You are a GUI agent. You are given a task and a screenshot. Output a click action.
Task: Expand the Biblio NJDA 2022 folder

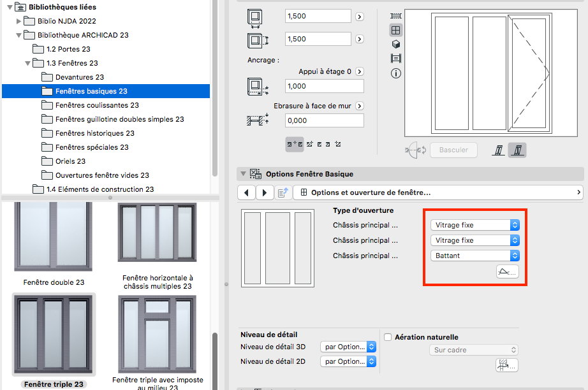(18, 22)
